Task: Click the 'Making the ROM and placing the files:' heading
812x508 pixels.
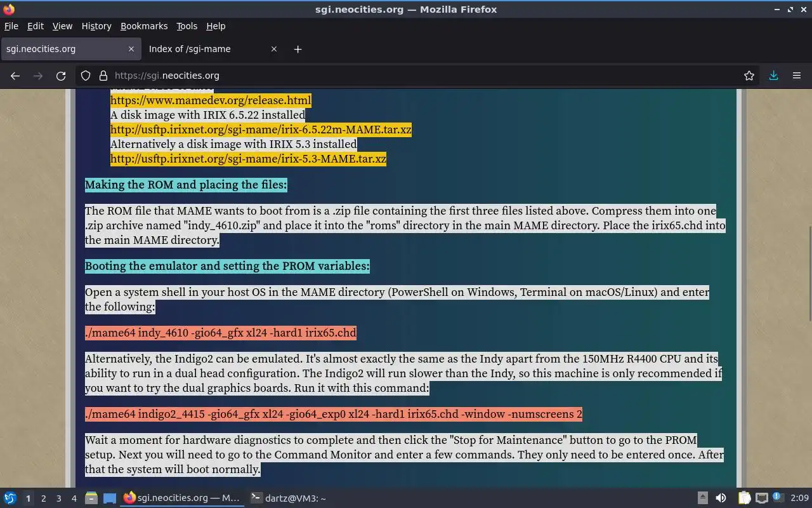Action: tap(186, 185)
